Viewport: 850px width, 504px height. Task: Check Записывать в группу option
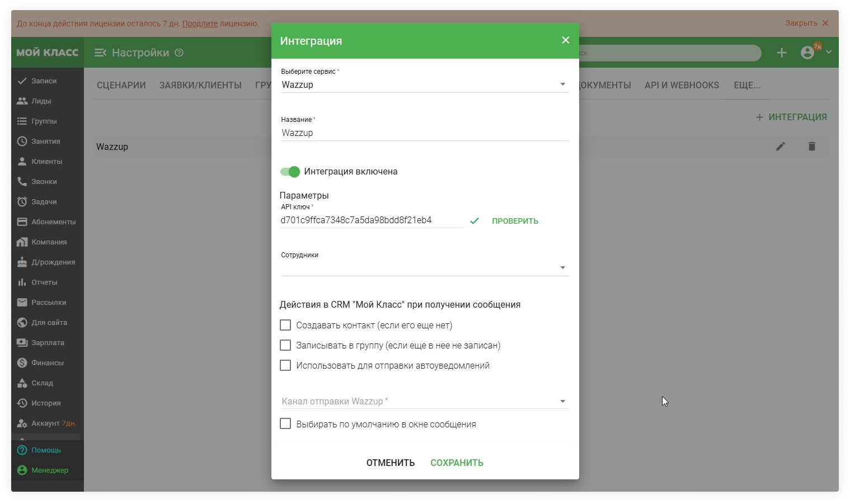coord(285,345)
